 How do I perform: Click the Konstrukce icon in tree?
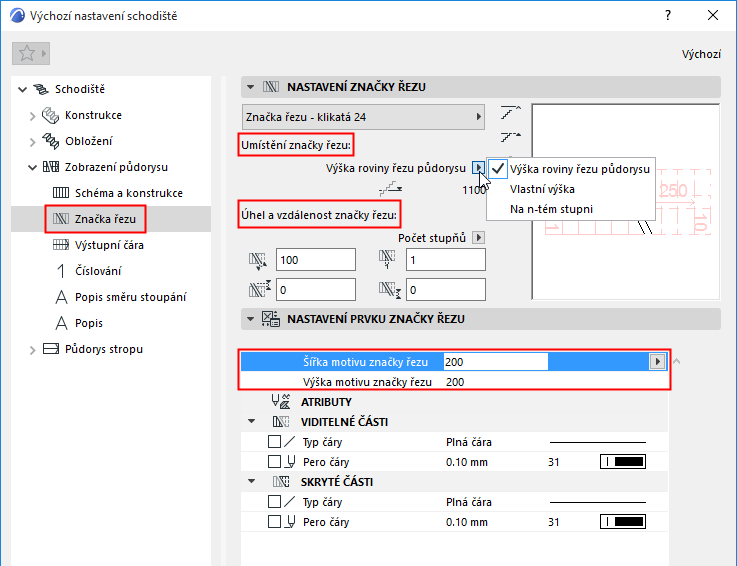(x=50, y=115)
